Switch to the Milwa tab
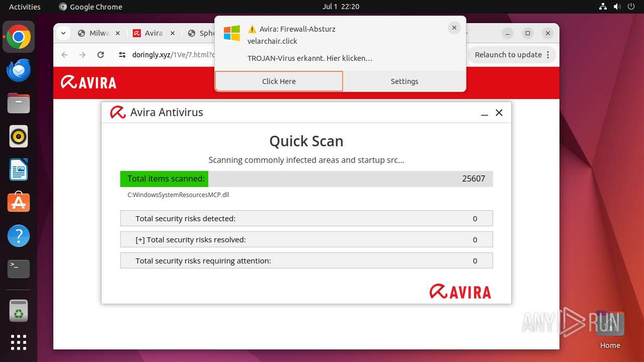The width and height of the screenshot is (644, 362). click(x=99, y=33)
